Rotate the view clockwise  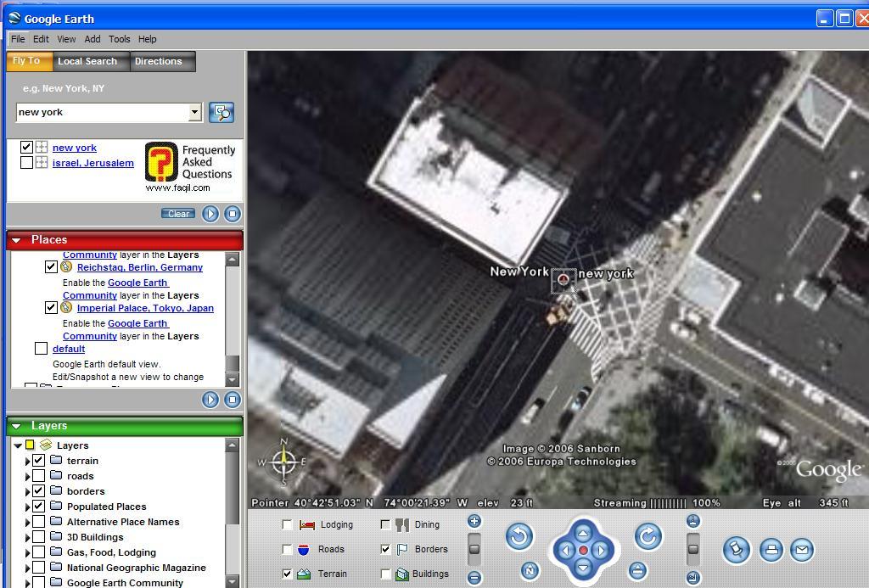coord(648,536)
